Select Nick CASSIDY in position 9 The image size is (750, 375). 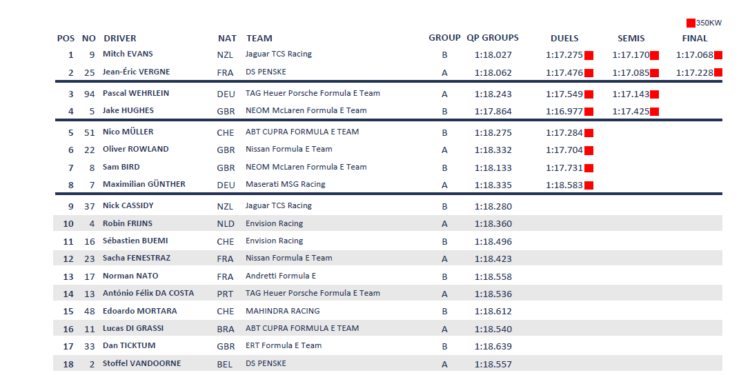tap(128, 206)
